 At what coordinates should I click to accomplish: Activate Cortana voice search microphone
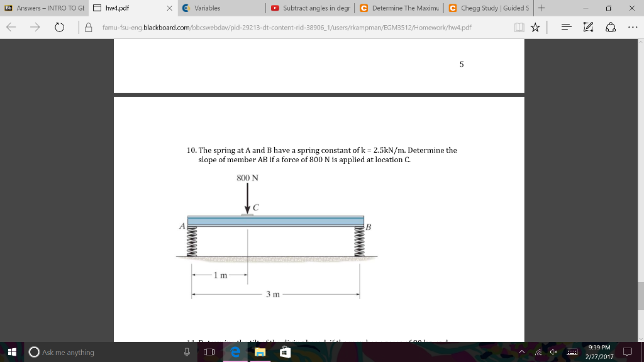(x=187, y=353)
